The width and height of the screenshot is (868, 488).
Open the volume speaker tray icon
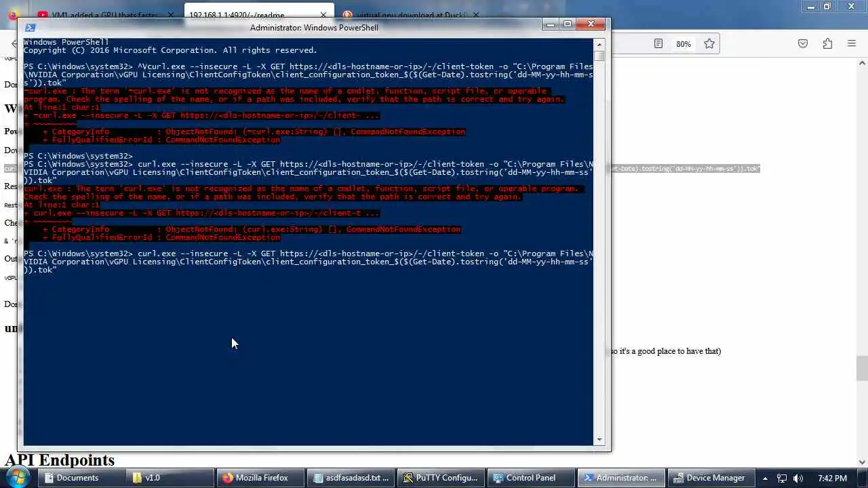pos(798,478)
